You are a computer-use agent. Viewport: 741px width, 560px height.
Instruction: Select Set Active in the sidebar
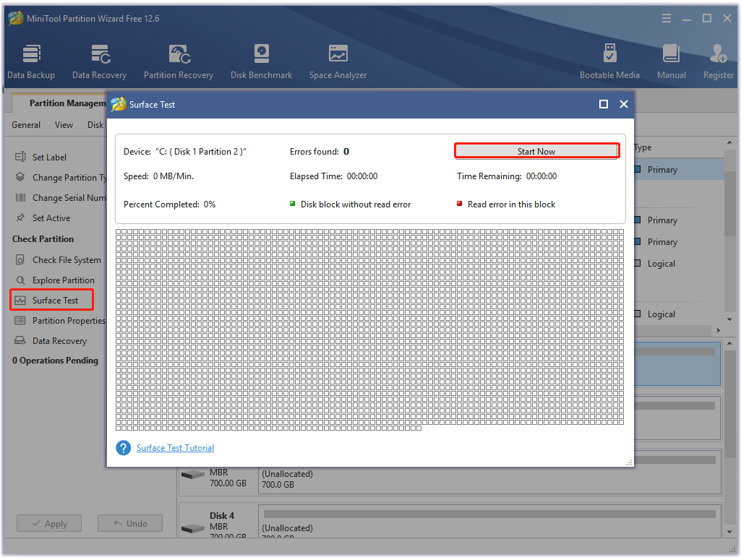pyautogui.click(x=51, y=217)
